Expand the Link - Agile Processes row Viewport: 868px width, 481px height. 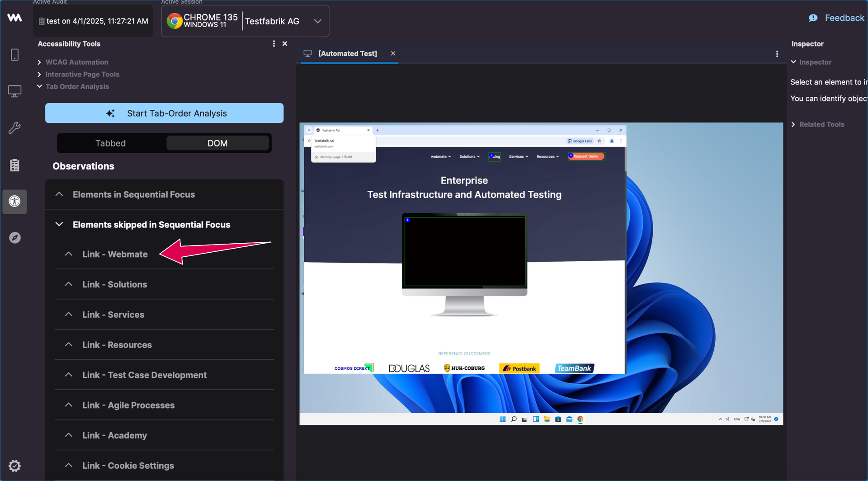165,406
